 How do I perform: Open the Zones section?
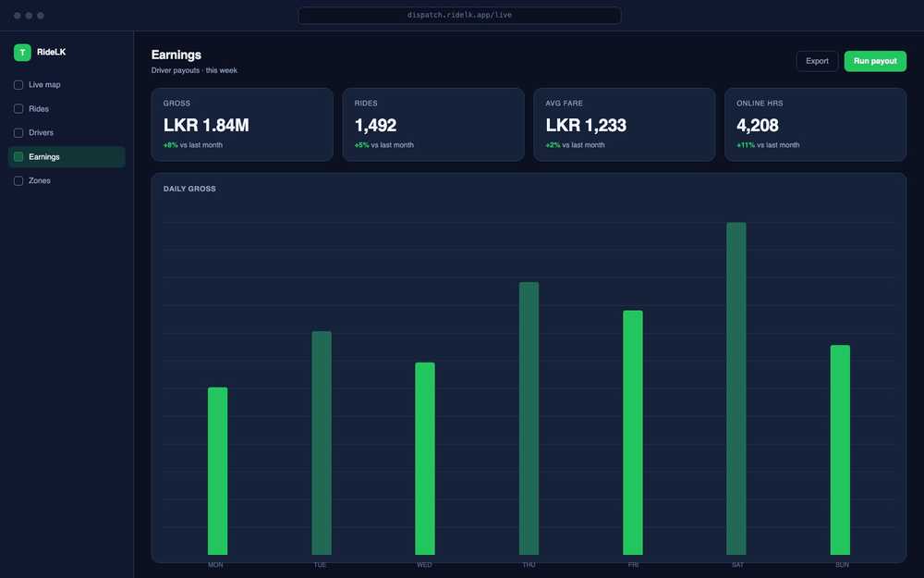67,181
